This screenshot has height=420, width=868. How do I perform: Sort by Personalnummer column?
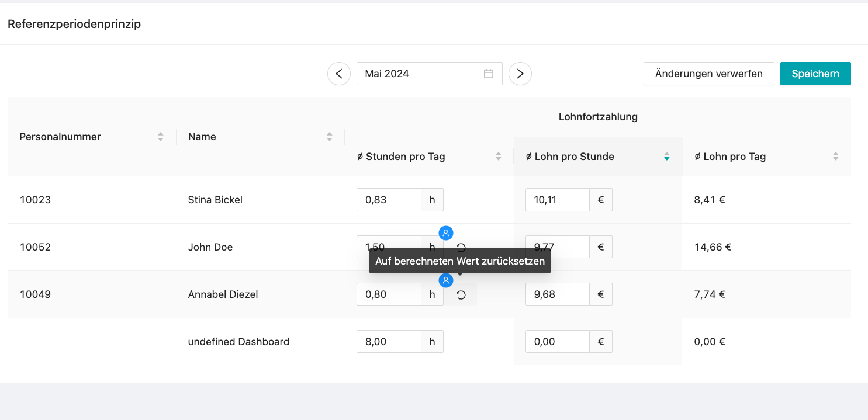coord(161,137)
